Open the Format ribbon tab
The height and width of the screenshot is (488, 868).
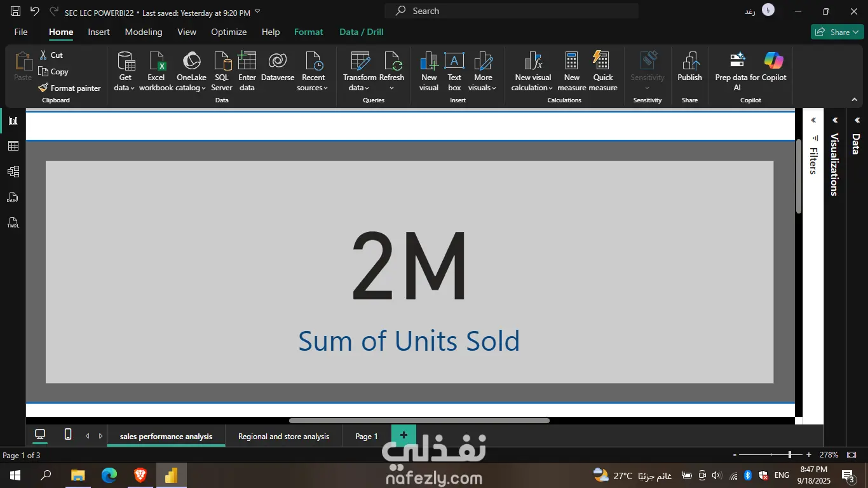pos(309,32)
